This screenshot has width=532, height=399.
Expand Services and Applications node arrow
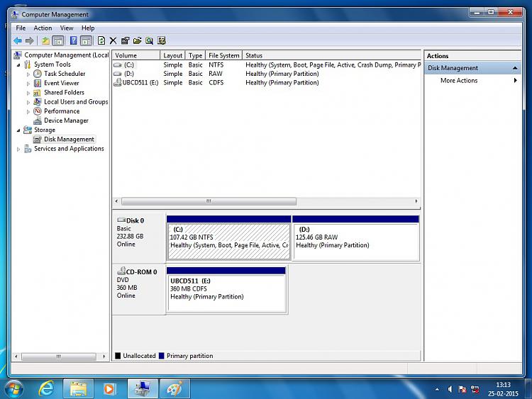pos(18,149)
